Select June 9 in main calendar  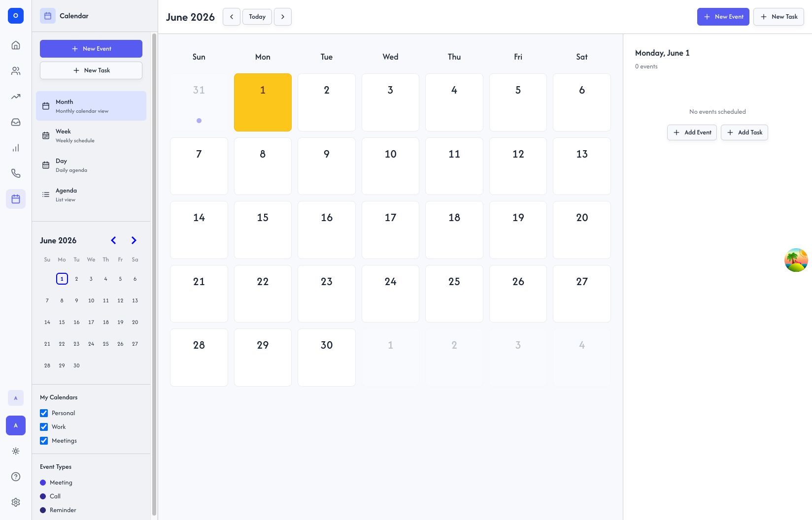point(327,166)
